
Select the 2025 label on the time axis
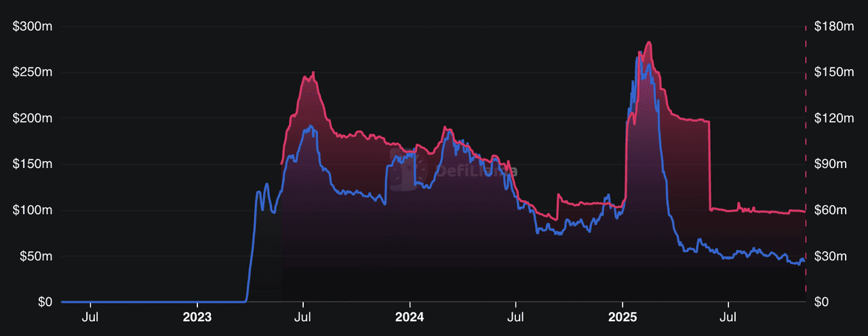(x=622, y=316)
